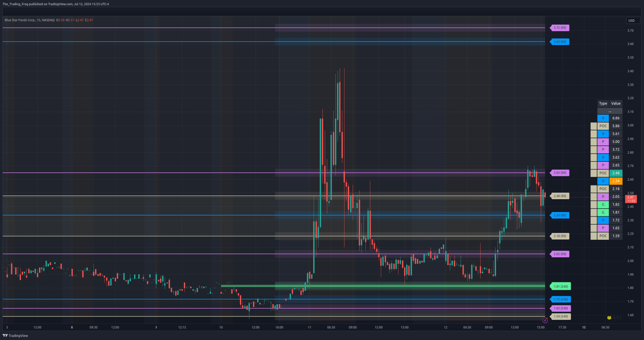Click the value 1.72 in table
This screenshot has width=644, height=340.
point(616,220)
